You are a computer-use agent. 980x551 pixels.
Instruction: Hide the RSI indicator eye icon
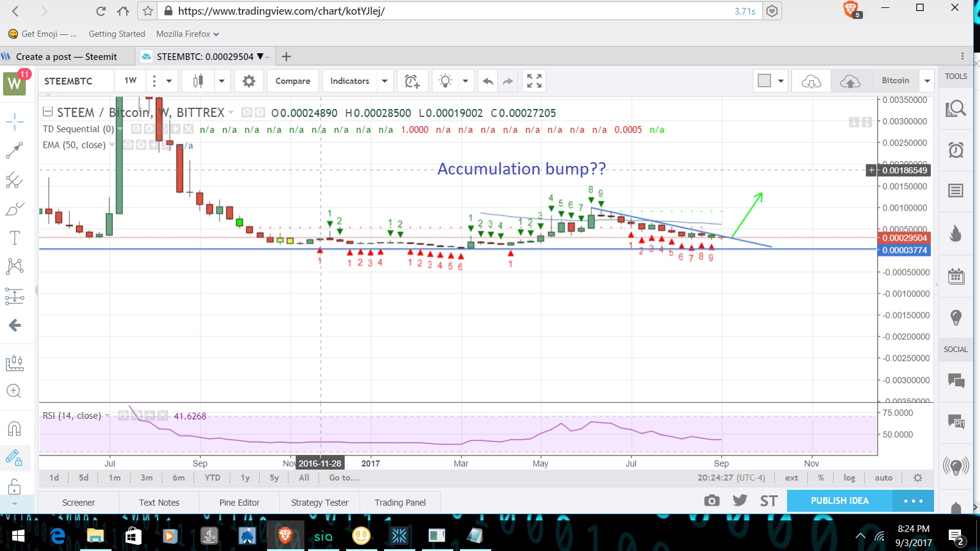tap(123, 416)
